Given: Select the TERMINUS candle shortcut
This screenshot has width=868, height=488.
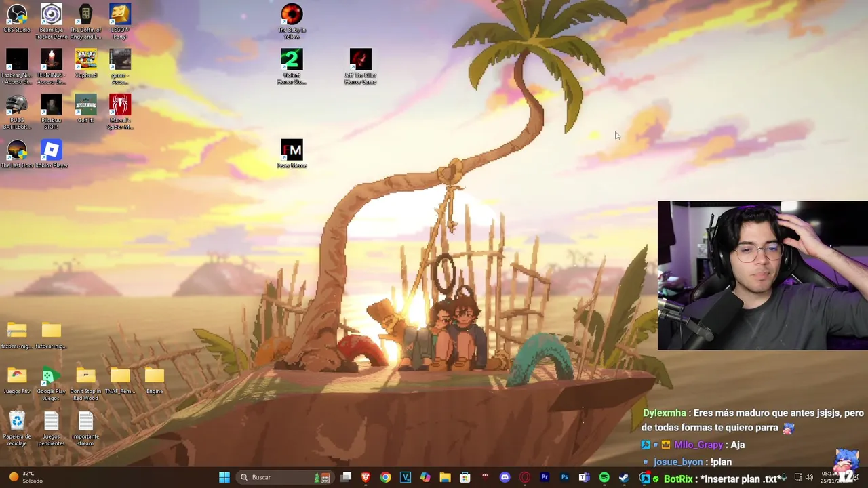Looking at the screenshot, I should pos(51,66).
